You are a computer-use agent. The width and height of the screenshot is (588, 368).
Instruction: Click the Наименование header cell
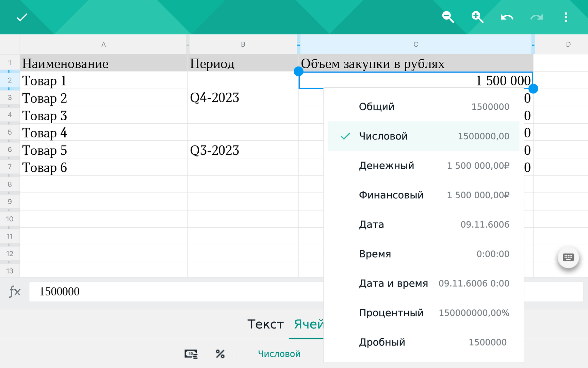(104, 63)
